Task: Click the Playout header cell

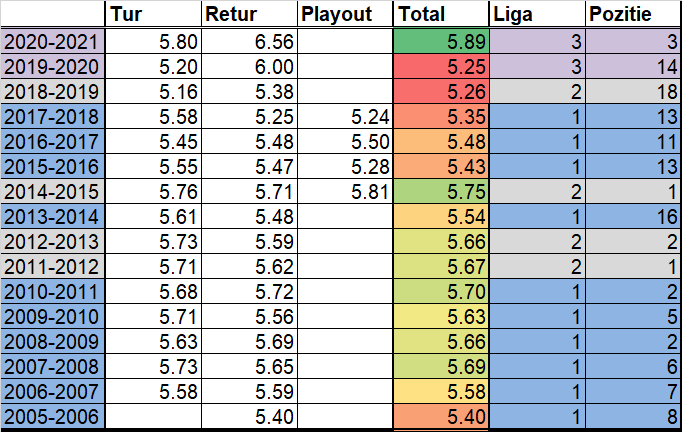Action: [x=345, y=14]
